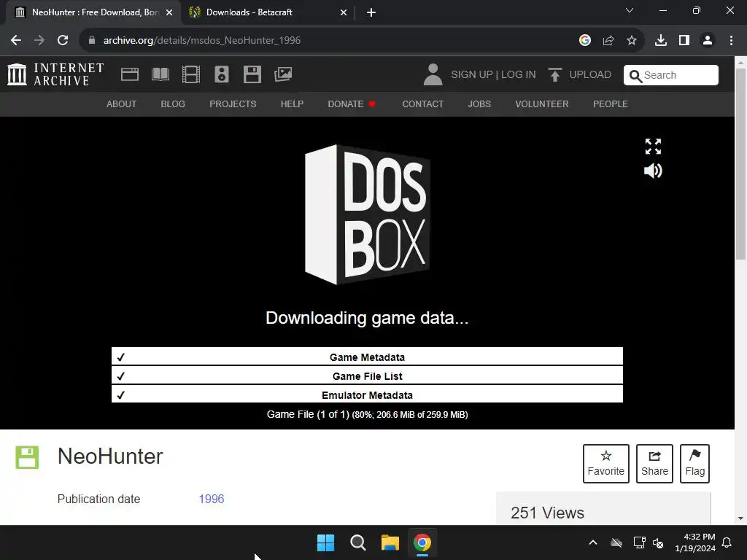This screenshot has height=560, width=747.
Task: Click the 1996 publication date link
Action: click(212, 499)
